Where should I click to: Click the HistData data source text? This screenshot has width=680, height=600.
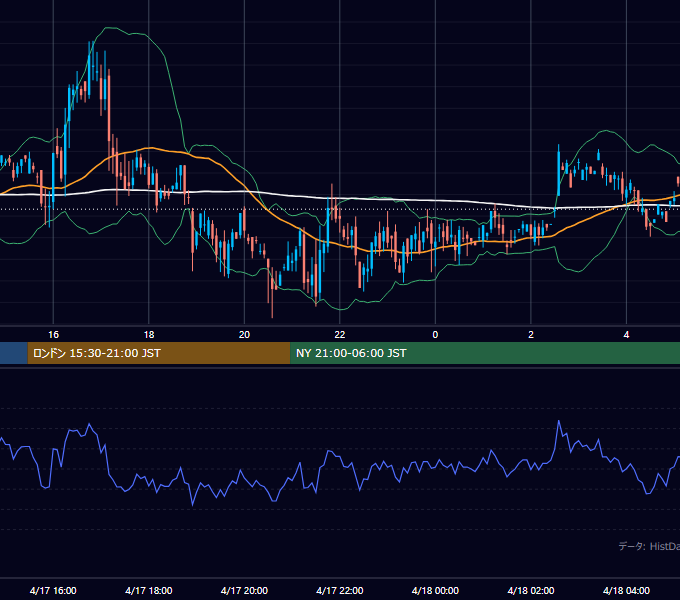coord(649,546)
